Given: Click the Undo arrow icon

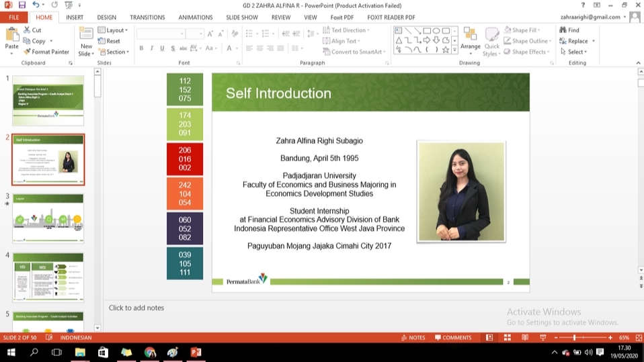Looking at the screenshot, I should pyautogui.click(x=36, y=5).
